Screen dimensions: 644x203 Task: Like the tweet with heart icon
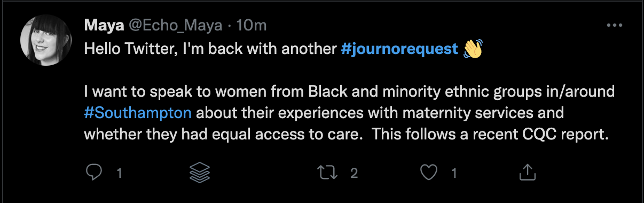429,172
